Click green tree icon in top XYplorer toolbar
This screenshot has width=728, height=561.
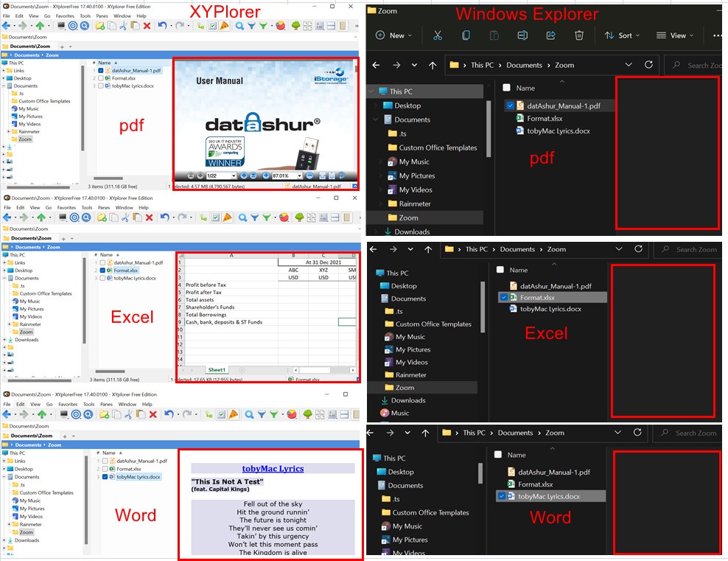click(295, 26)
